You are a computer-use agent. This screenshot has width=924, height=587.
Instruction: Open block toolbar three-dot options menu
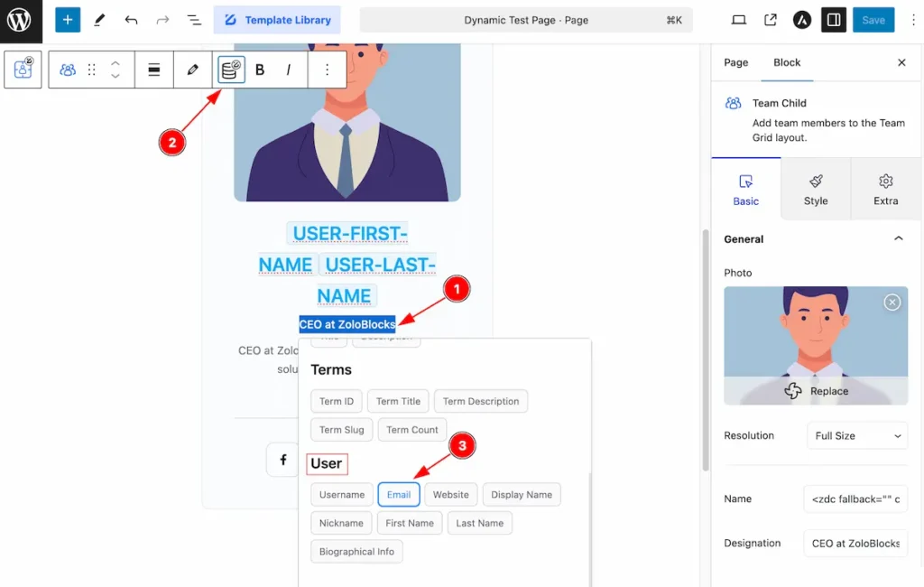click(x=327, y=70)
